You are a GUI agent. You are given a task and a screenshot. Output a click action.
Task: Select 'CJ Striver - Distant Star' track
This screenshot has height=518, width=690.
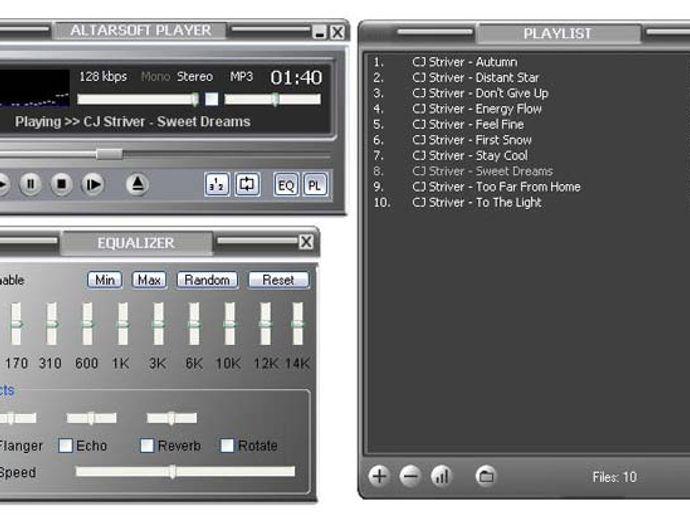click(476, 77)
